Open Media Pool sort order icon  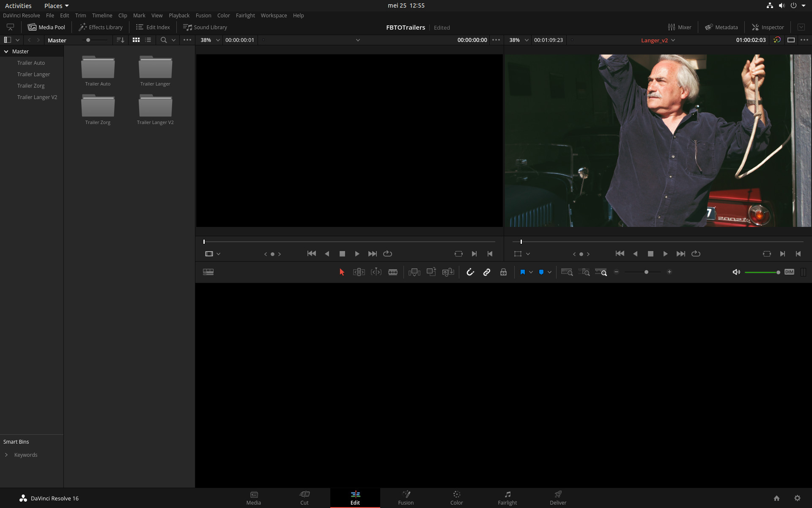(120, 40)
